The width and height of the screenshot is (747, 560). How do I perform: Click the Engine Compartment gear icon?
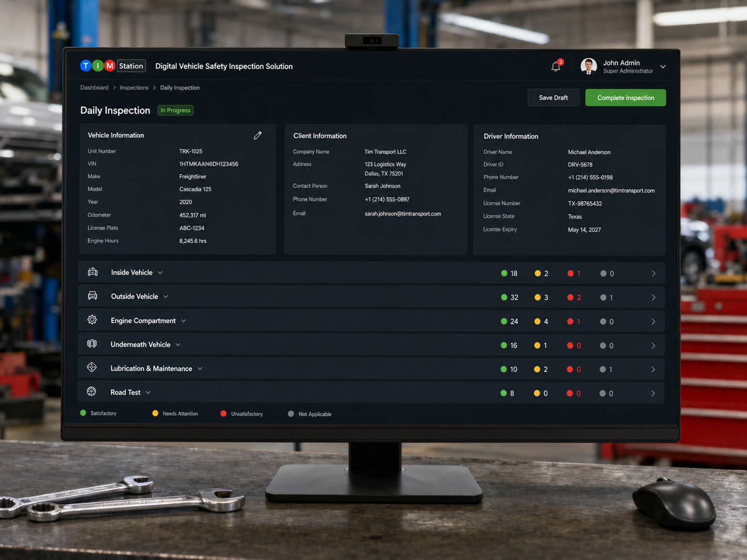coord(92,320)
